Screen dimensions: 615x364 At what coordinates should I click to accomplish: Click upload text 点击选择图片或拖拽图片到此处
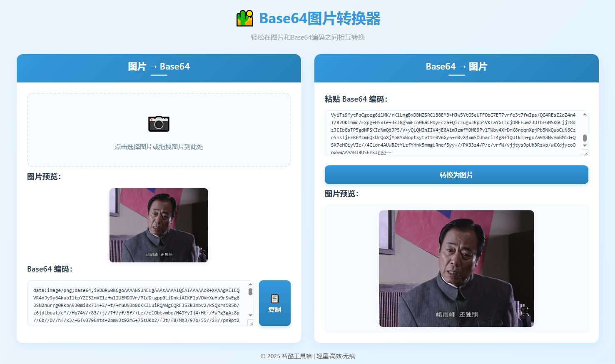click(159, 147)
